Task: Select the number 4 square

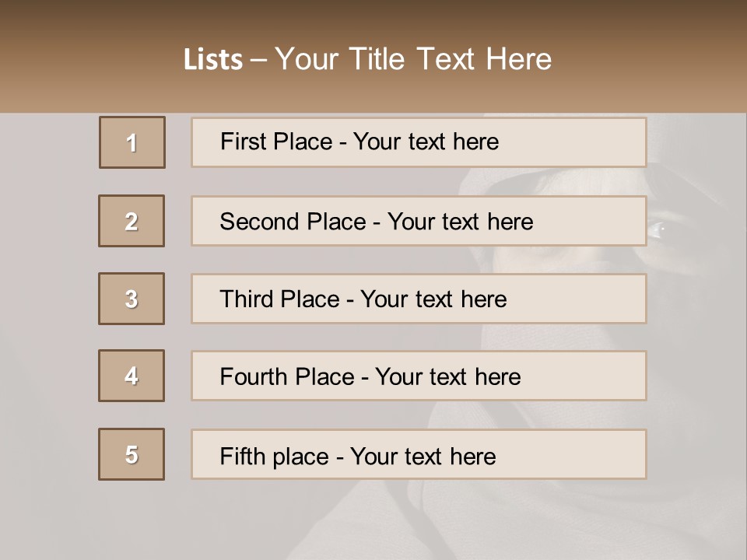Action: coord(132,376)
